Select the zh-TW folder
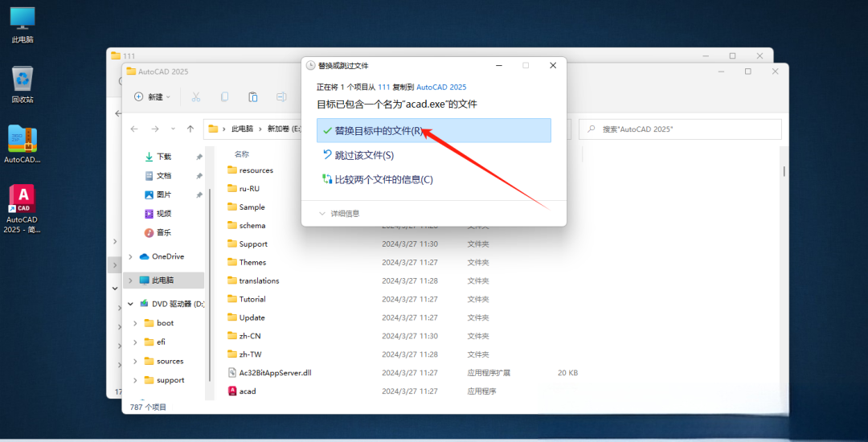This screenshot has height=442, width=868. click(x=250, y=354)
